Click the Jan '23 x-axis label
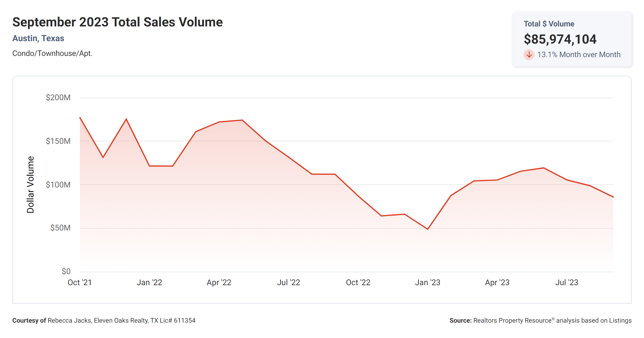The width and height of the screenshot is (644, 338). [427, 282]
